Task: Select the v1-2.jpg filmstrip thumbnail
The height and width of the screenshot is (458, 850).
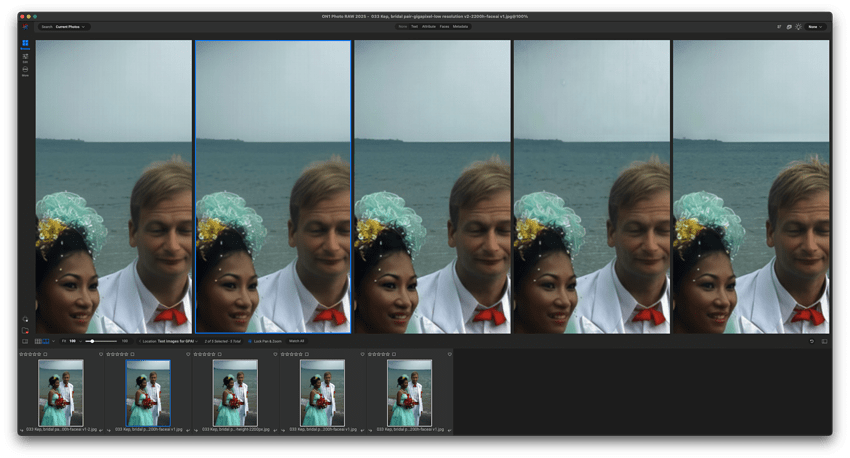Action: click(61, 392)
